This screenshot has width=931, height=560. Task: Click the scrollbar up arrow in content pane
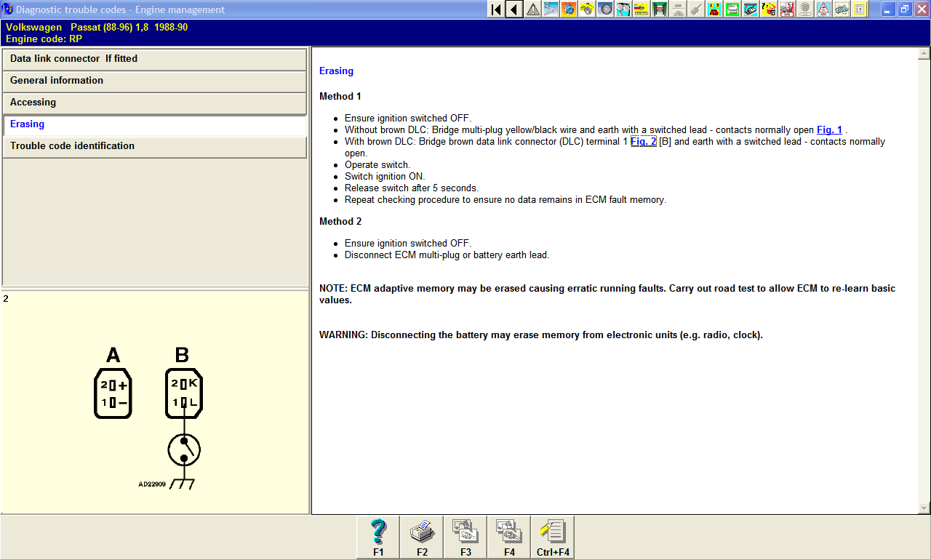coord(924,53)
